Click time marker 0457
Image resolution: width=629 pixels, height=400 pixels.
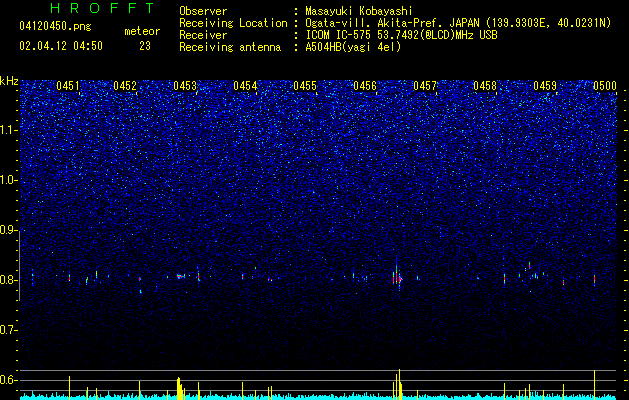coord(425,86)
